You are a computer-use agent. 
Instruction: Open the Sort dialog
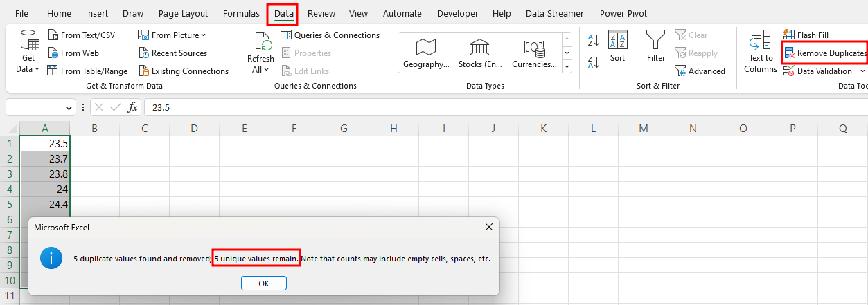click(x=617, y=46)
